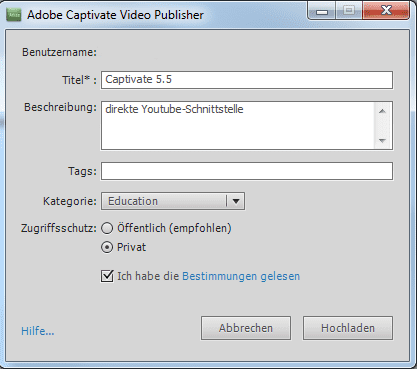
Task: Click the Adobe Captivate title bar icon
Action: coord(14,15)
